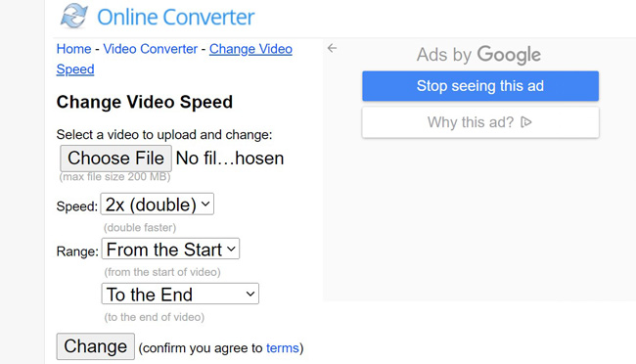Screen dimensions: 636x364
Task: Click the 'From the Start' chevron arrow
Action: 231,249
